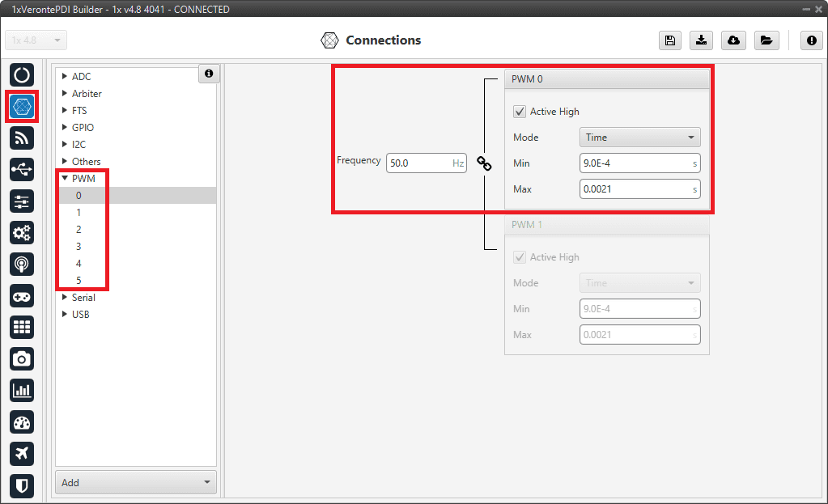828x504 pixels.
Task: Open the airplane icon in sidebar
Action: (x=22, y=454)
